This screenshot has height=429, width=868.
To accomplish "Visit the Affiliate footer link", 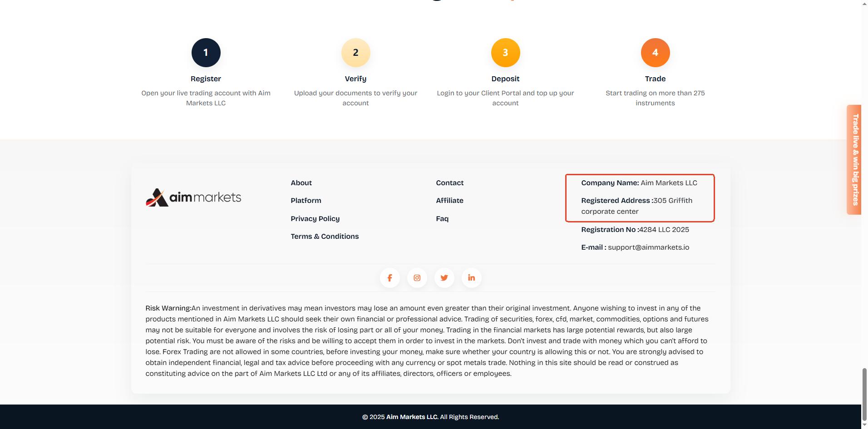I will pos(449,201).
